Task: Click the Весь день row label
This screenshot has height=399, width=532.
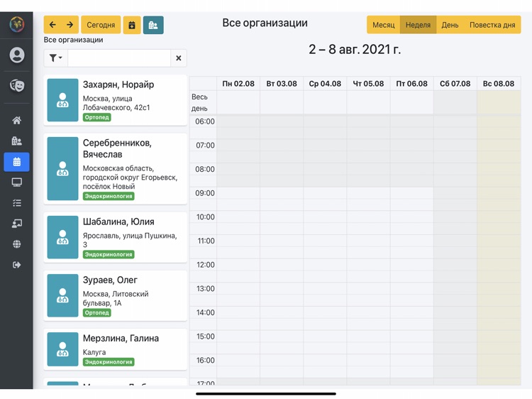Action: (199, 102)
